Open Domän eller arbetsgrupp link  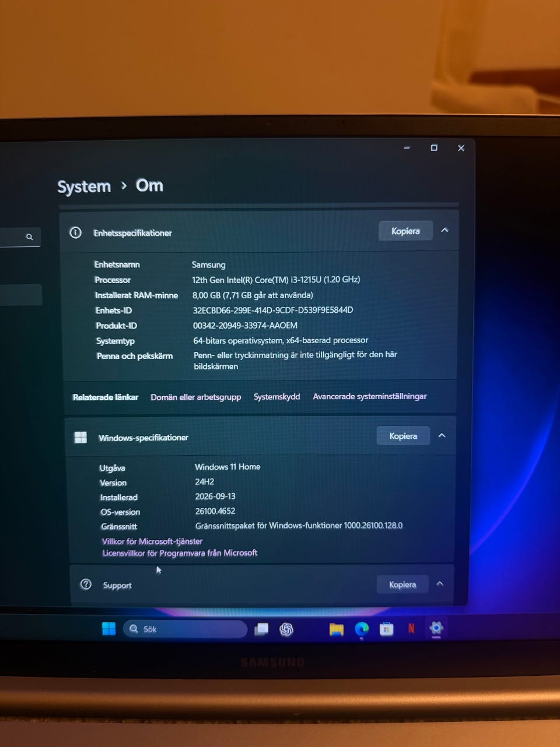click(196, 397)
